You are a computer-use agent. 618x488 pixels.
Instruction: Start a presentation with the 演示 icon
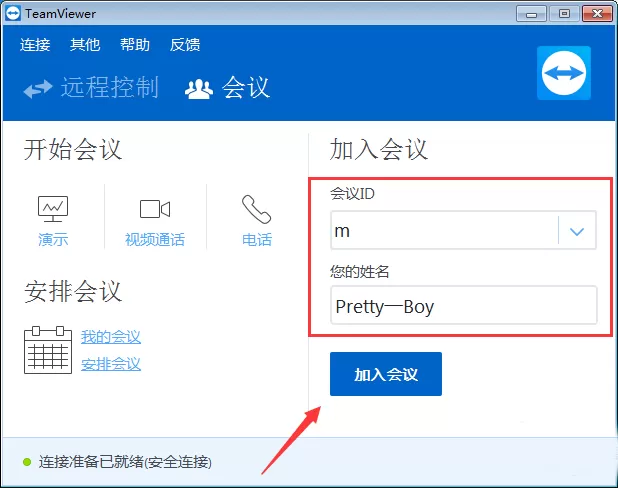53,209
